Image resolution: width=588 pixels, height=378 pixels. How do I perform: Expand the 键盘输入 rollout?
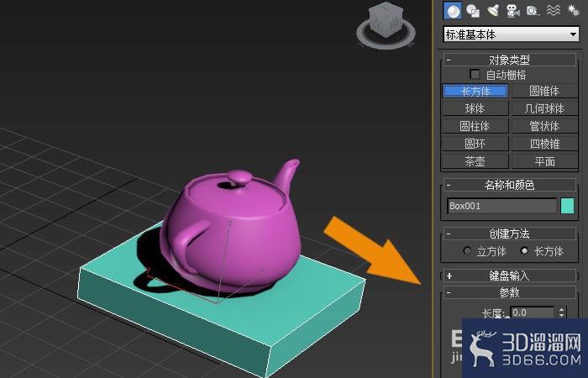[x=510, y=276]
